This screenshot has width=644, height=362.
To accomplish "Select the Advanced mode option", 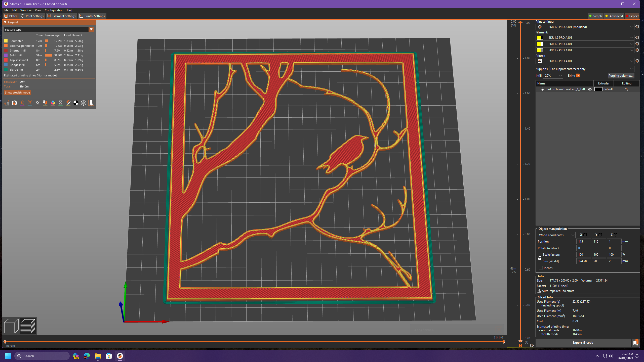I will [614, 16].
